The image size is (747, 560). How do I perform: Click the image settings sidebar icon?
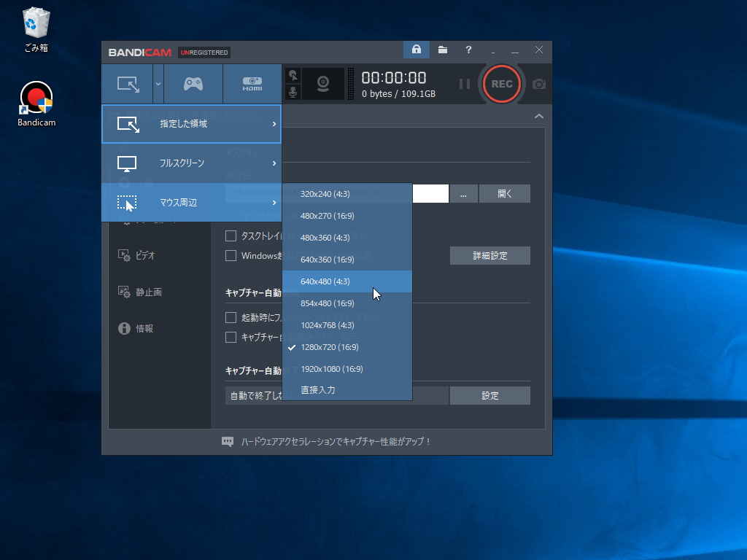click(124, 292)
